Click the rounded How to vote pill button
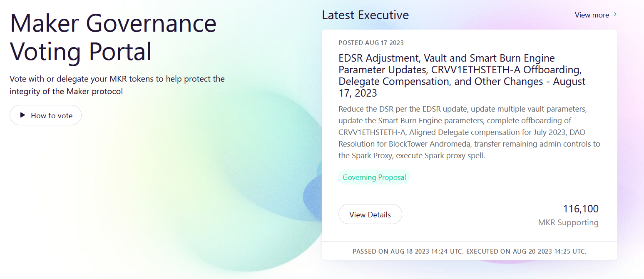The height and width of the screenshot is (279, 644). (x=45, y=115)
